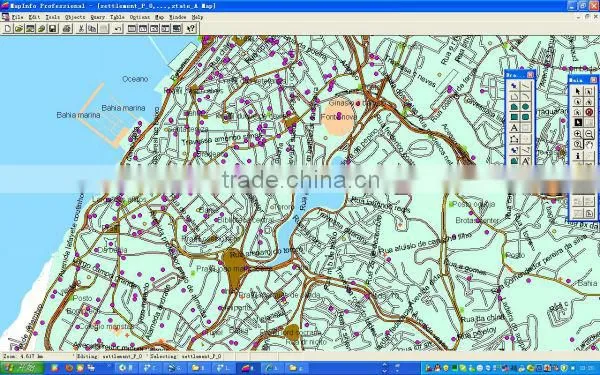Open the Tools menu

(x=52, y=17)
